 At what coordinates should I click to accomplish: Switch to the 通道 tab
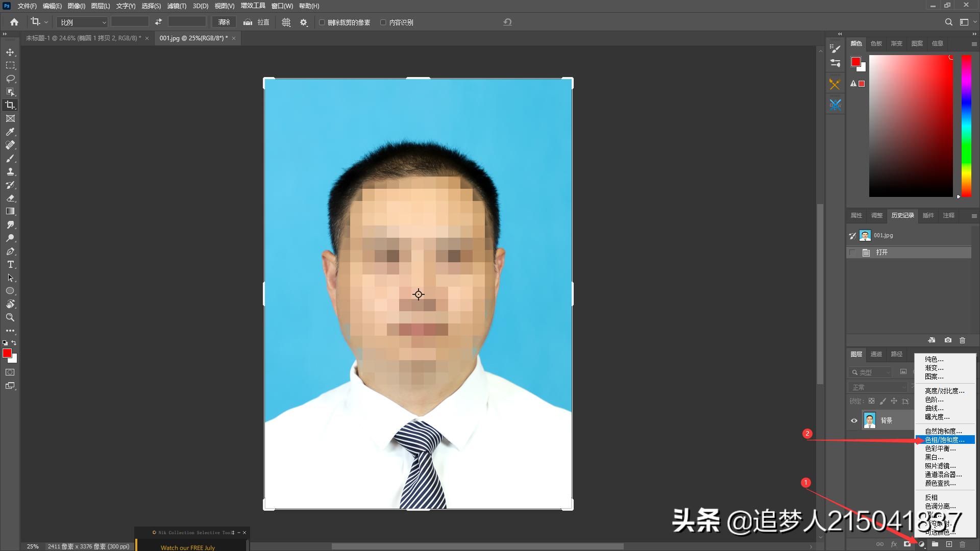click(876, 354)
